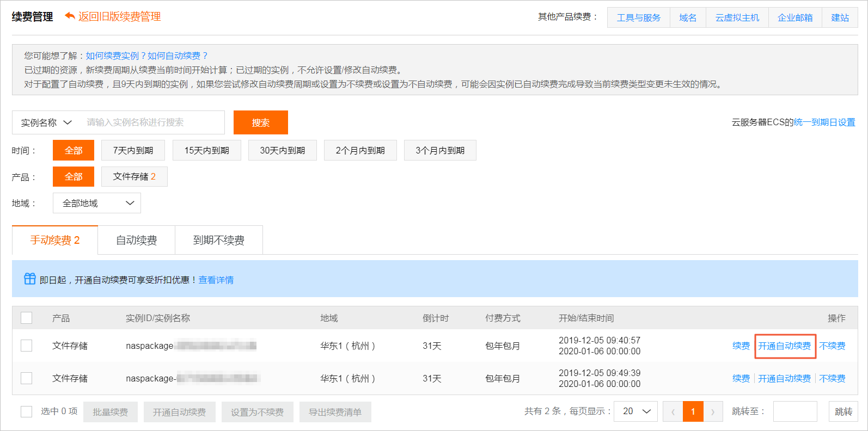The width and height of the screenshot is (868, 431).
Task: Open 云虚拟主机 product renewal tab
Action: (x=737, y=17)
